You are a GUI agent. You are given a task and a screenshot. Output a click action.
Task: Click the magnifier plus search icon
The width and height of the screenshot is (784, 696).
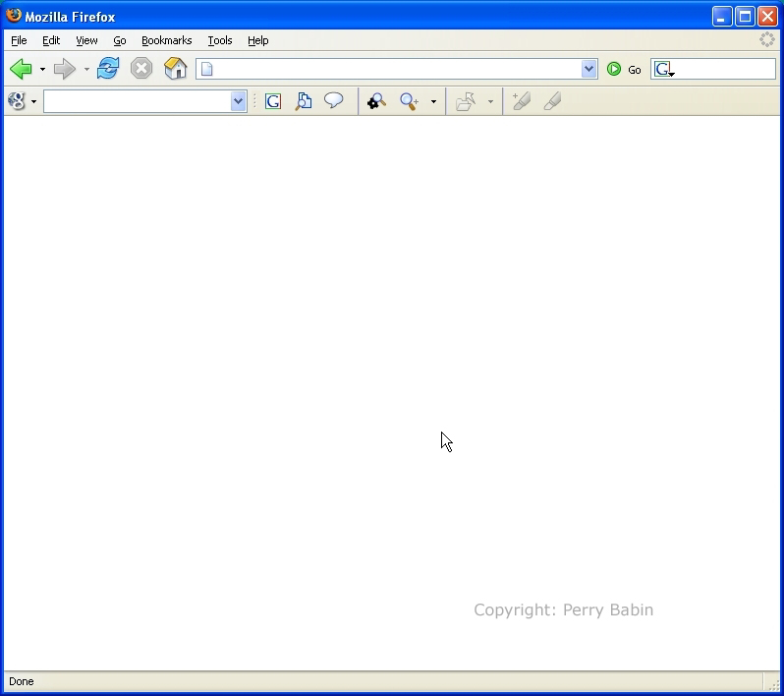(409, 101)
